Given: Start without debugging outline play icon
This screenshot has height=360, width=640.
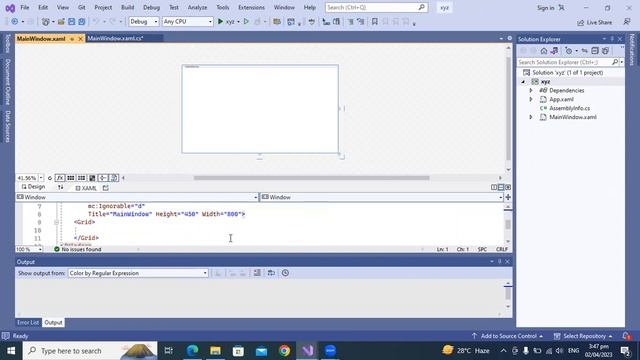Looking at the screenshot, I should click(246, 21).
